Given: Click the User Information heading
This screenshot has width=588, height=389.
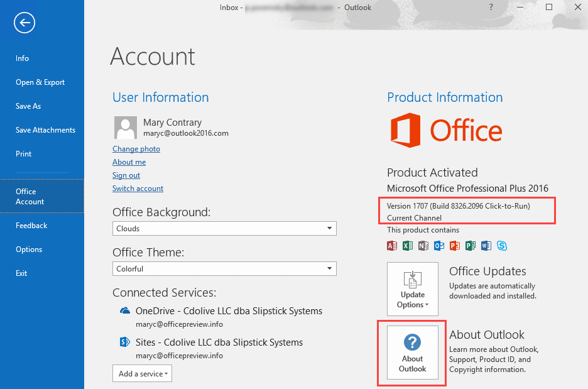Looking at the screenshot, I should 160,97.
